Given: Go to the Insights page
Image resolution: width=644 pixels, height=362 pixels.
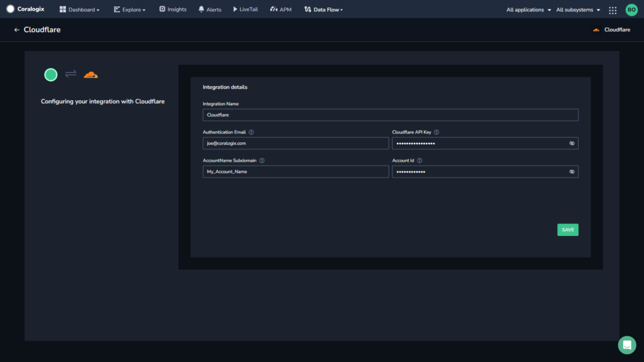Looking at the screenshot, I should (x=172, y=9).
